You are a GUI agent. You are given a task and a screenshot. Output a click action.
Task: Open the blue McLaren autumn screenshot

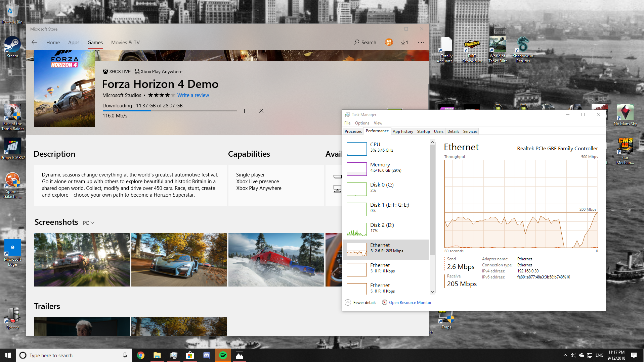pos(179,260)
